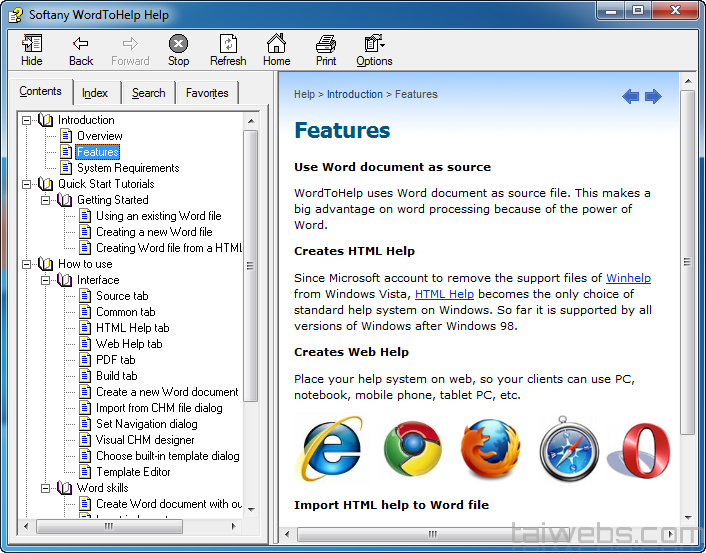The height and width of the screenshot is (553, 706).
Task: Collapse the Introduction tree node
Action: pyautogui.click(x=27, y=120)
